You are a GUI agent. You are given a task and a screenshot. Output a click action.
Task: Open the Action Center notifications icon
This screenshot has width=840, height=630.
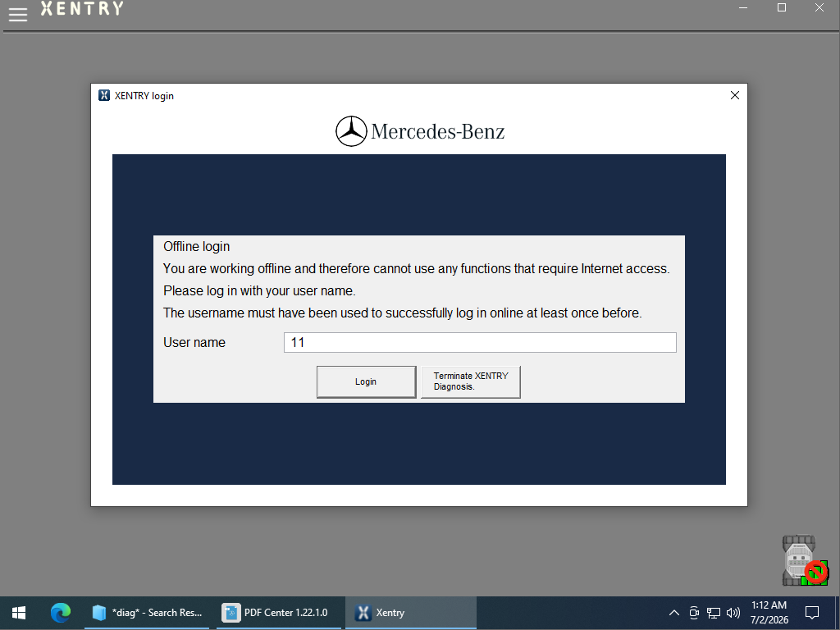point(812,612)
